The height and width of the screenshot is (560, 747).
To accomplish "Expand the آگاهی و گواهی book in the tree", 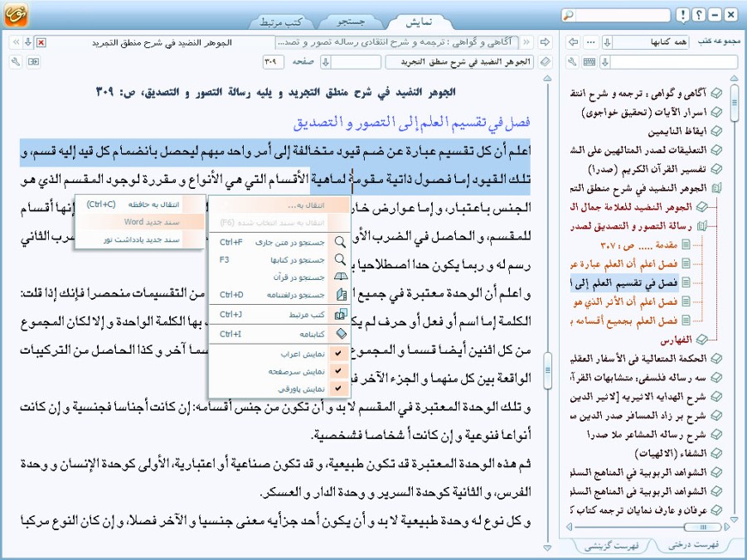I will pyautogui.click(x=716, y=93).
